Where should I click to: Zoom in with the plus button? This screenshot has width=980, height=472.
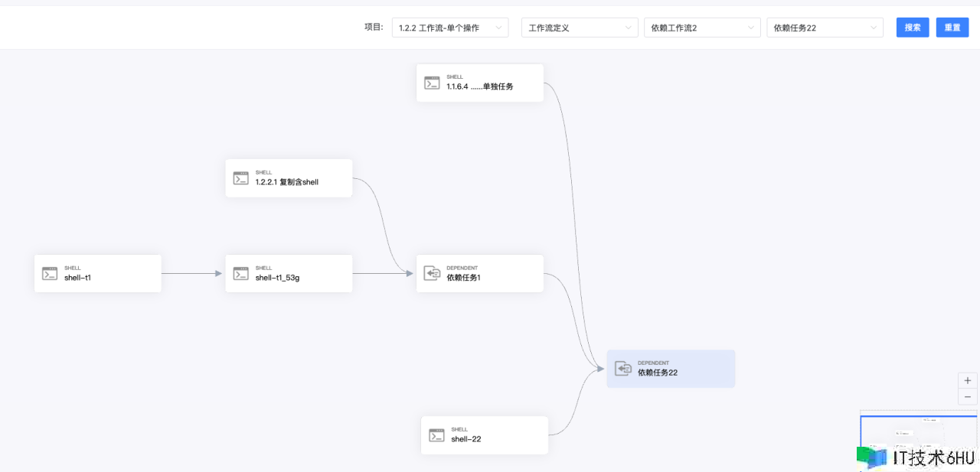click(x=968, y=380)
